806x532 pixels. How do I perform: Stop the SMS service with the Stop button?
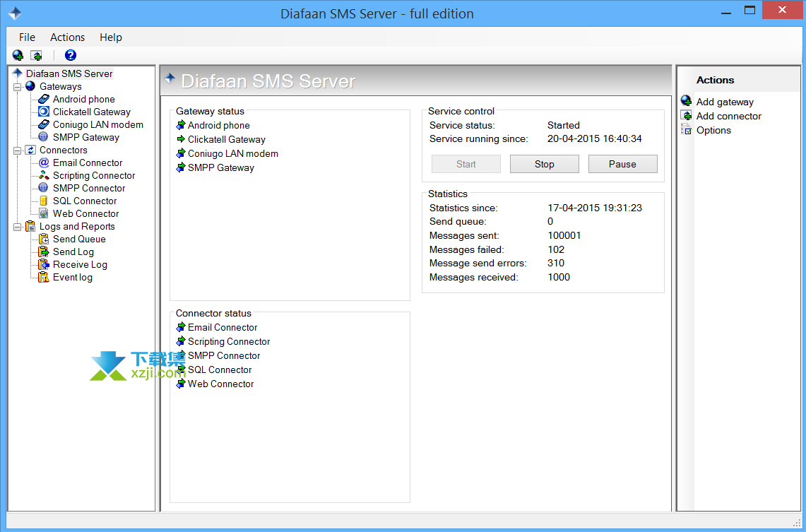pyautogui.click(x=545, y=164)
